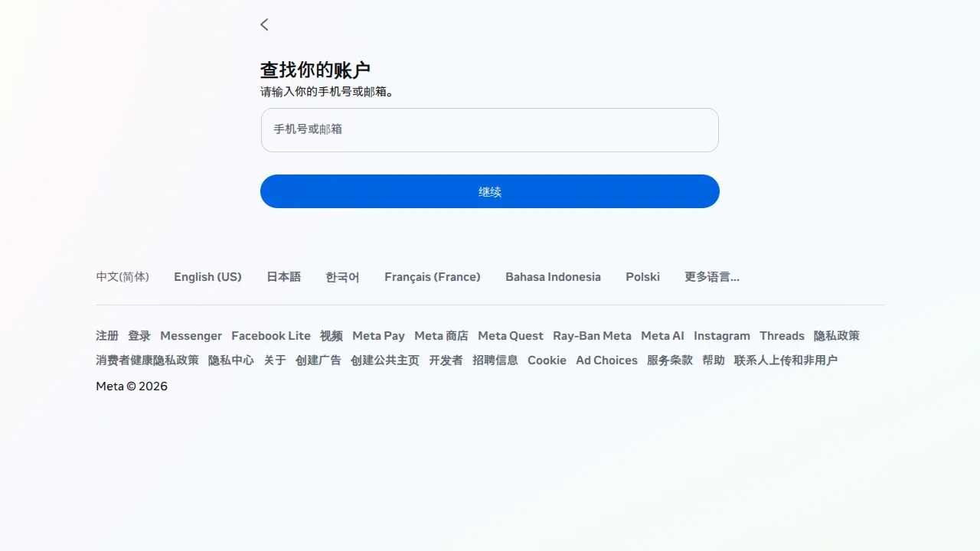
Task: Focus the 手机号或邮箱 input field
Action: (490, 130)
